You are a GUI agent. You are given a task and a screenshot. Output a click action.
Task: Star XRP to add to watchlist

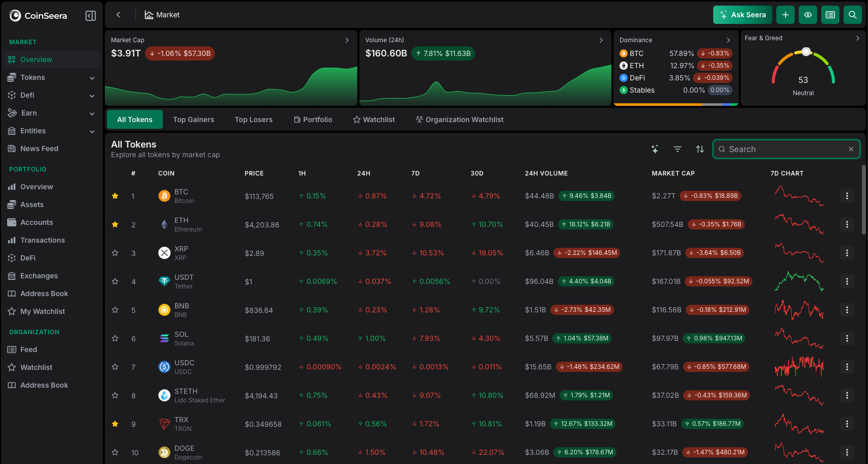pyautogui.click(x=115, y=253)
